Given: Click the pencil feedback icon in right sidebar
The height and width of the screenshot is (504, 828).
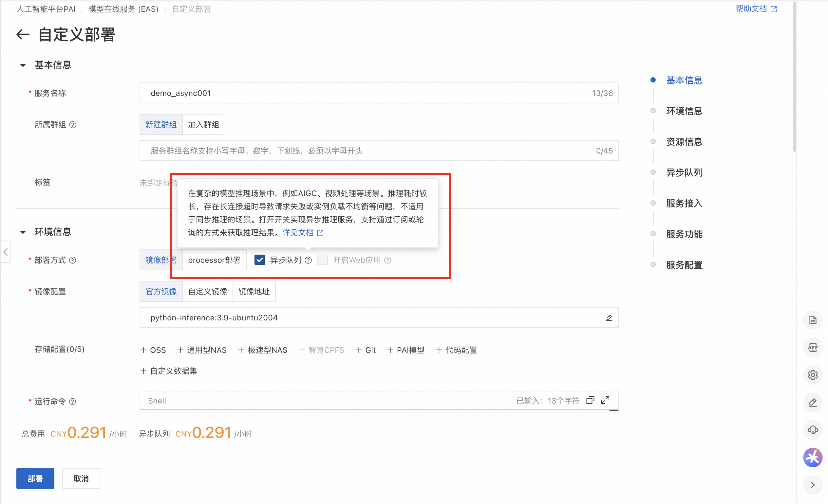Looking at the screenshot, I should point(813,403).
